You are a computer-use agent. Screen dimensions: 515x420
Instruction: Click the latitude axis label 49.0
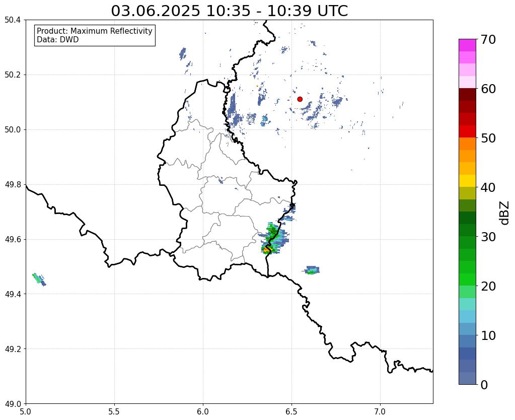click(13, 404)
